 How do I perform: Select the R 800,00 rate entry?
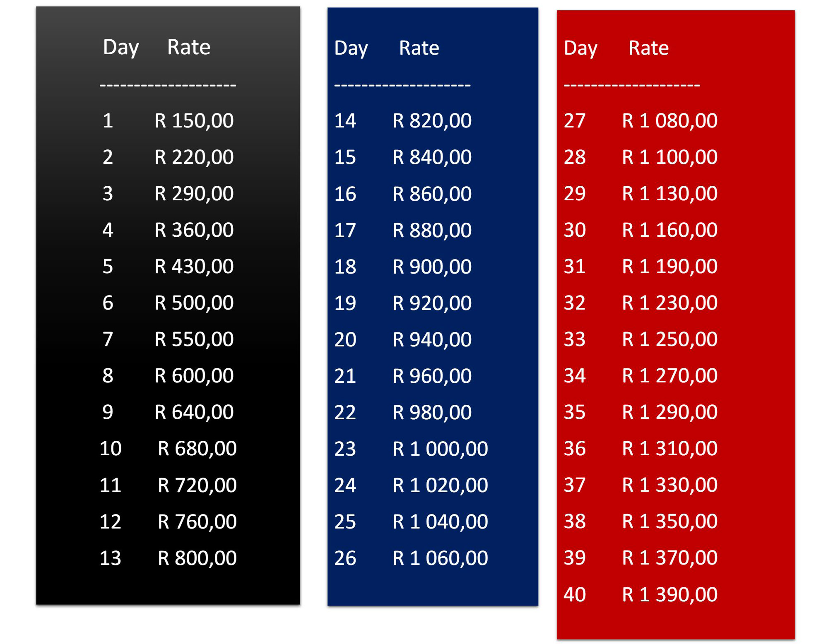(x=197, y=558)
